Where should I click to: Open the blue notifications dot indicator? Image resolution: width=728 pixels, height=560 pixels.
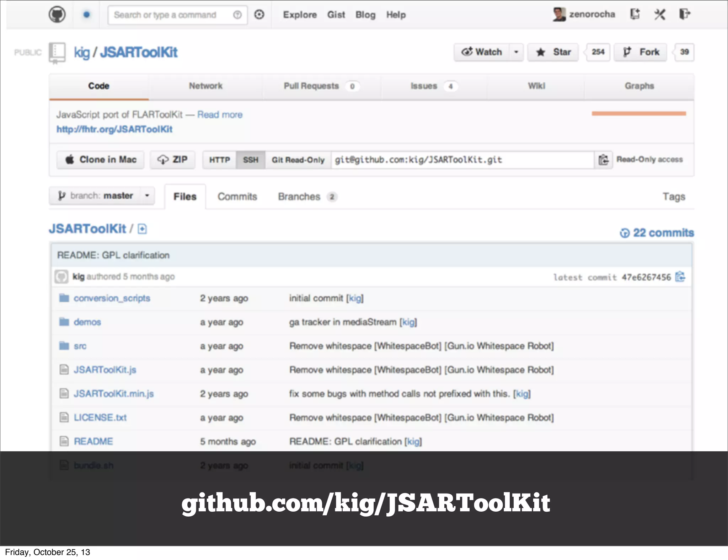(86, 15)
